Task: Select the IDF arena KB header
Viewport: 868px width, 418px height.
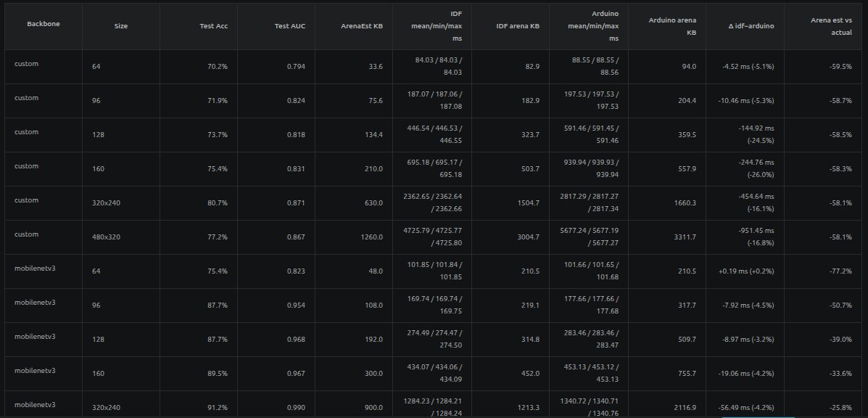Action: pos(518,26)
